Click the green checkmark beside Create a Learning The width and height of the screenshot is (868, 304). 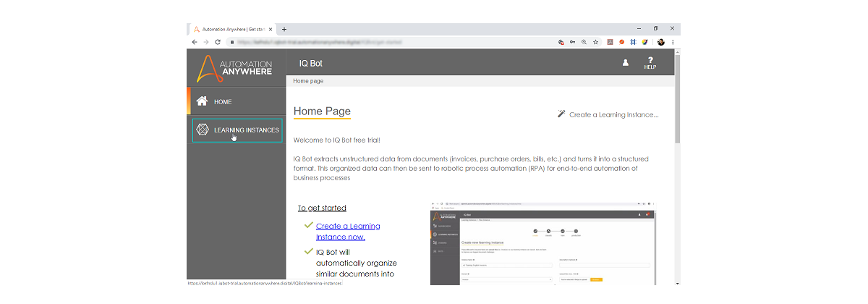(308, 225)
